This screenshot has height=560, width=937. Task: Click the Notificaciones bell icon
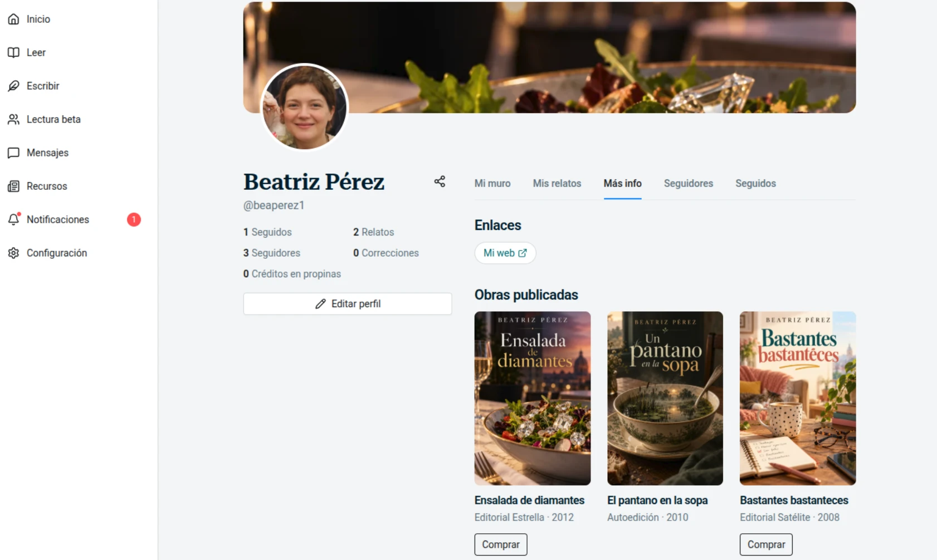click(13, 219)
